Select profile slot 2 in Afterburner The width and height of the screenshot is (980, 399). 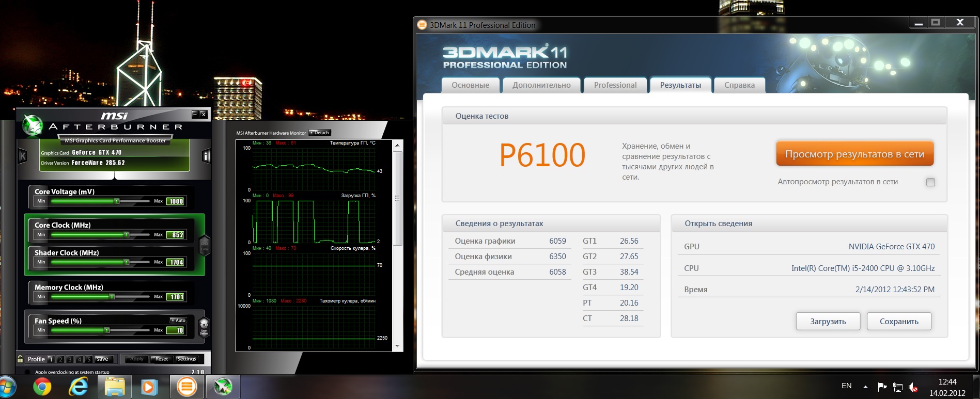[x=60, y=359]
